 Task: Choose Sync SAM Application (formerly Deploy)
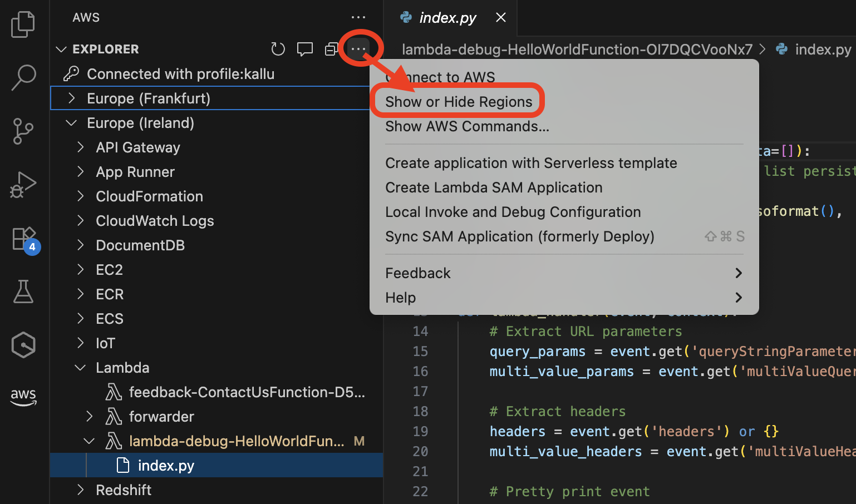tap(564, 236)
